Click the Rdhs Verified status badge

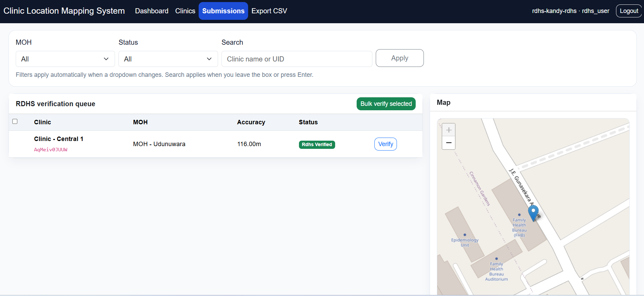tap(317, 144)
